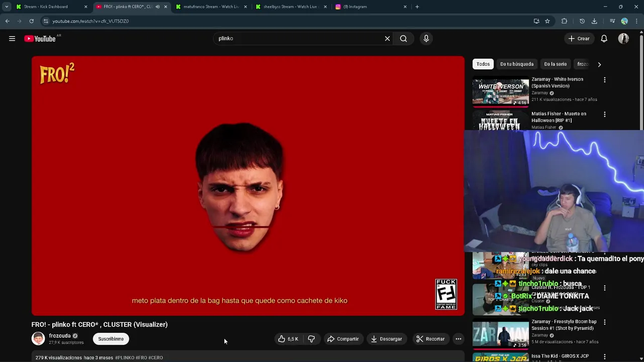
Task: Open more actions for the video
Action: click(x=458, y=339)
